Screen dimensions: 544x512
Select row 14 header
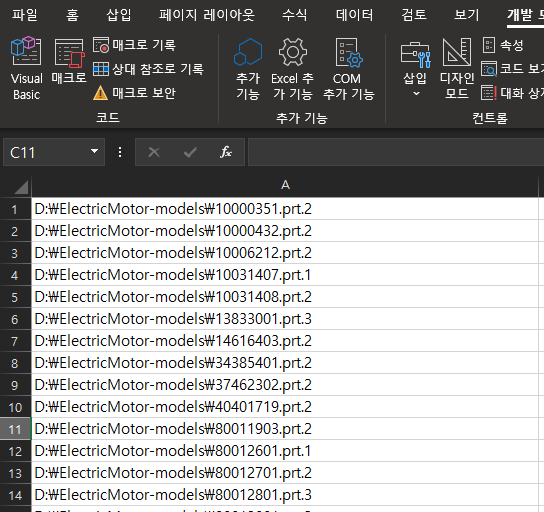coord(15,495)
